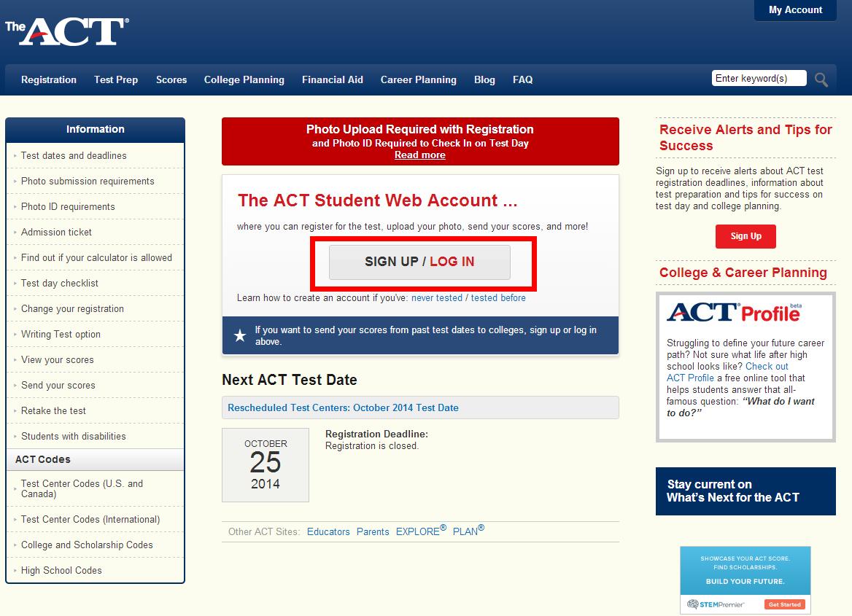Screen dimensions: 852x616
Task: Click the STEM Premier brain logo
Action: pos(692,604)
